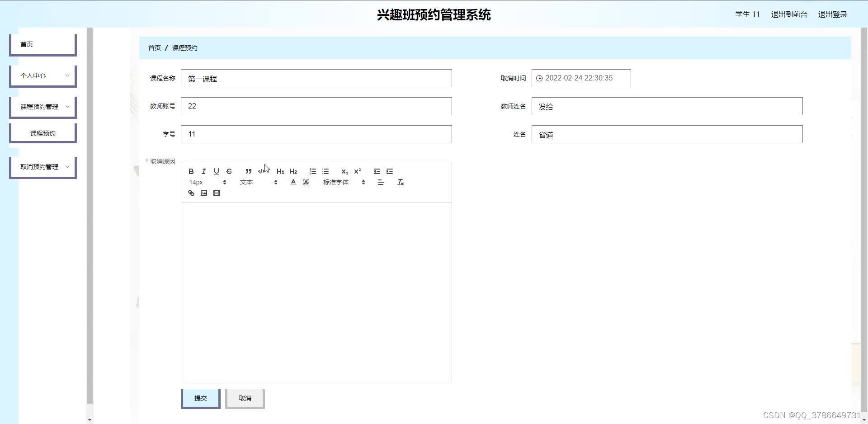Apply Heading 2 style
Image resolution: width=868 pixels, height=424 pixels.
click(x=293, y=171)
